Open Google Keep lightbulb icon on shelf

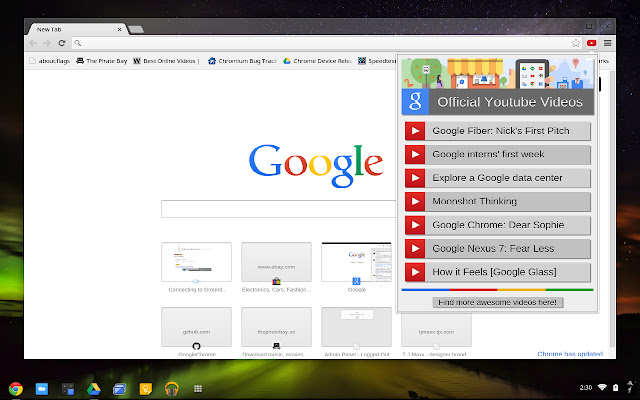tap(146, 389)
